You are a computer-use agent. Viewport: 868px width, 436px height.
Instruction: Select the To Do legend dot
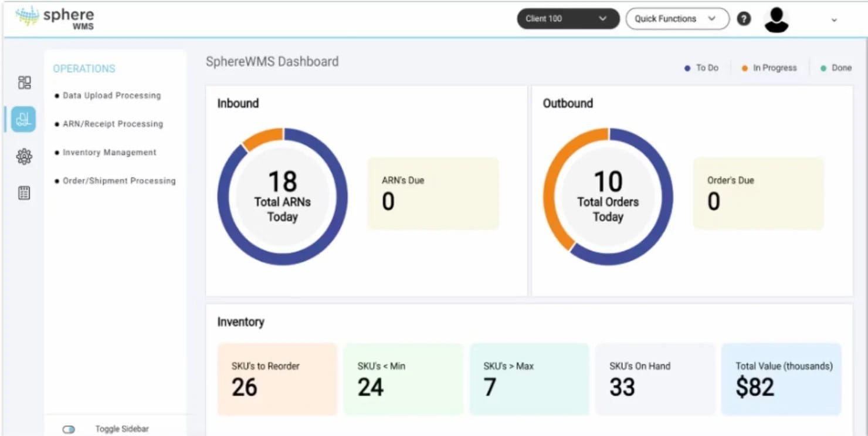point(686,67)
